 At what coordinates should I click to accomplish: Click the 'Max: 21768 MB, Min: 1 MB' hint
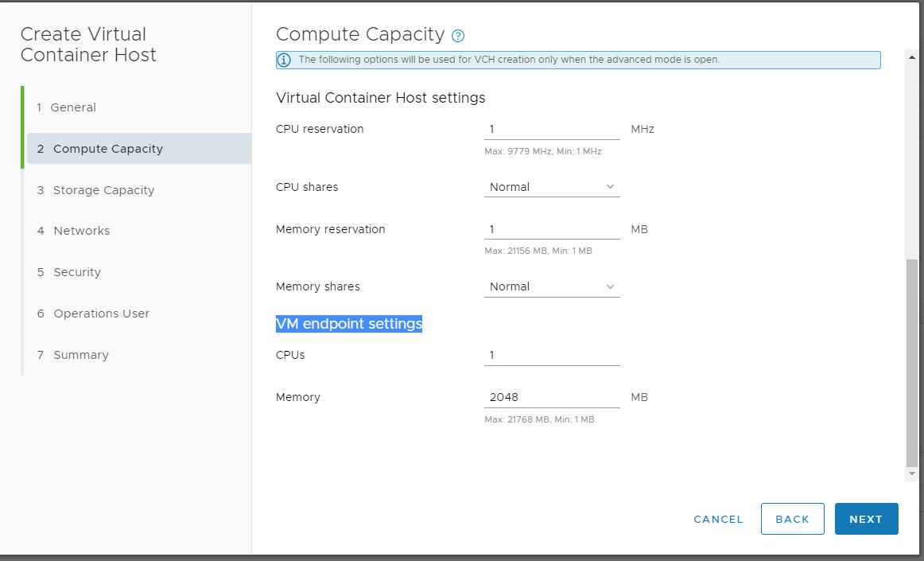(x=539, y=419)
